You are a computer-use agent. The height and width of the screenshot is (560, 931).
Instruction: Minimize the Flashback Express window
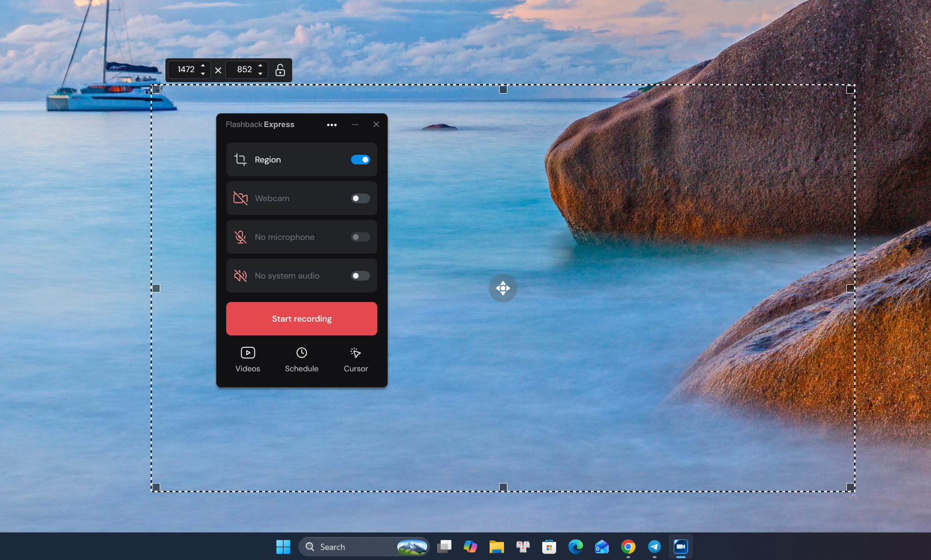[355, 124]
